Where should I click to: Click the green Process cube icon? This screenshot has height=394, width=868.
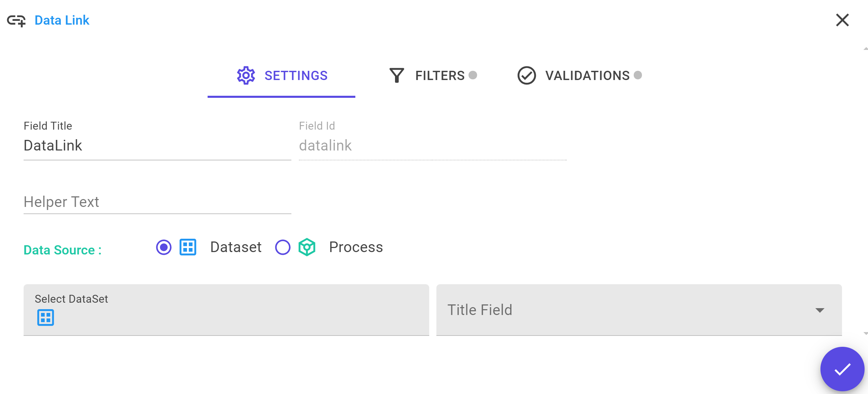(x=307, y=247)
